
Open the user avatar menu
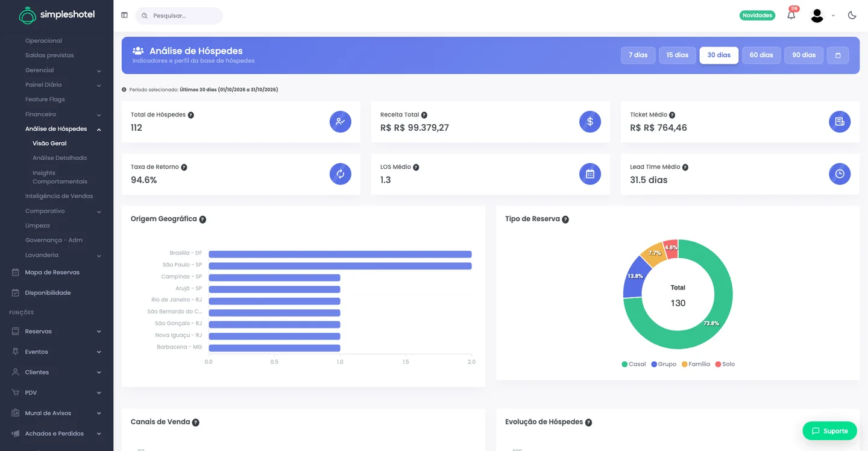(x=817, y=16)
